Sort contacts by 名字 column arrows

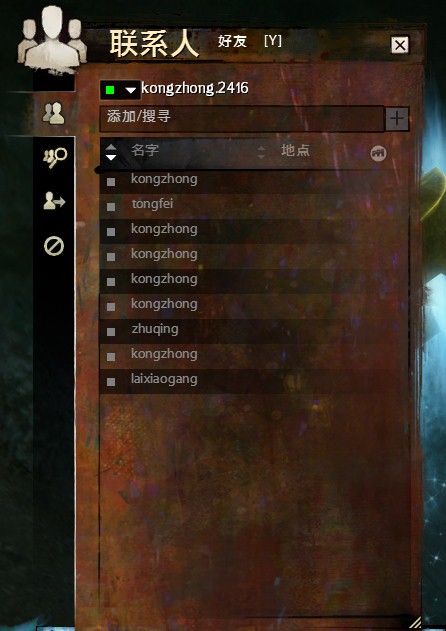click(111, 152)
